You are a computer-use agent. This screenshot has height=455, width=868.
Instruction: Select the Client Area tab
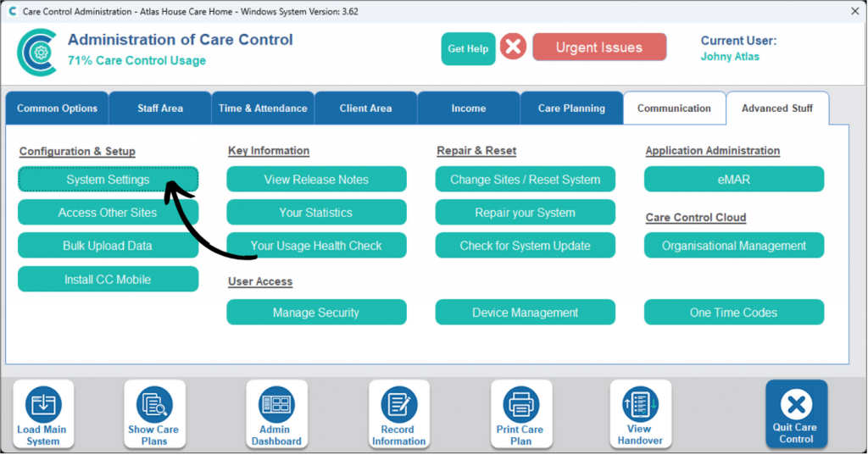click(x=366, y=108)
